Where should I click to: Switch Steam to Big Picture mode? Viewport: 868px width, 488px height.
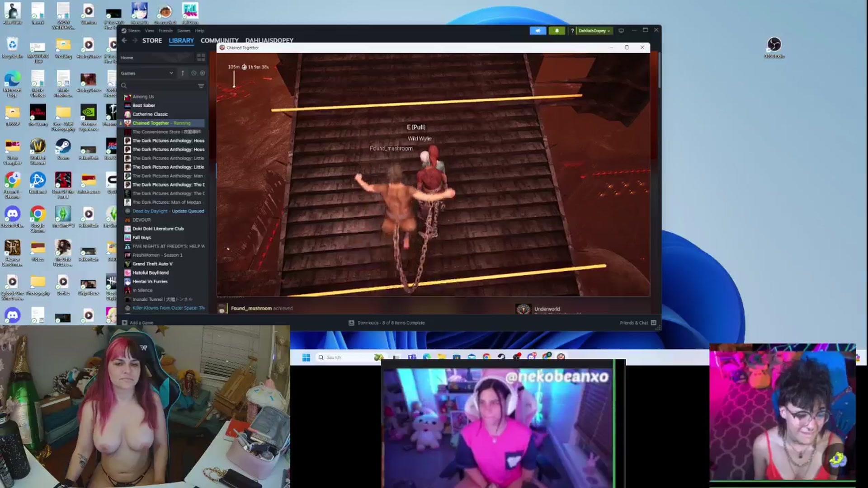click(621, 31)
